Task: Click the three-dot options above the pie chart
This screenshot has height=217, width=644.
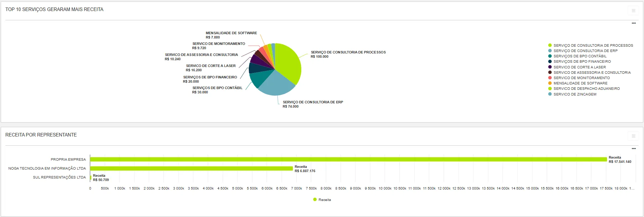Action: coord(634,23)
